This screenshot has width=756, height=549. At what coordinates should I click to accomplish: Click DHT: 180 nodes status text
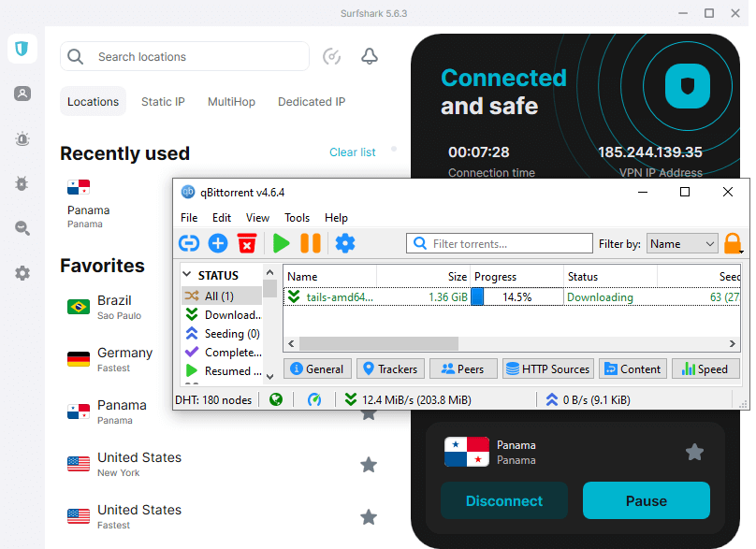tap(213, 399)
